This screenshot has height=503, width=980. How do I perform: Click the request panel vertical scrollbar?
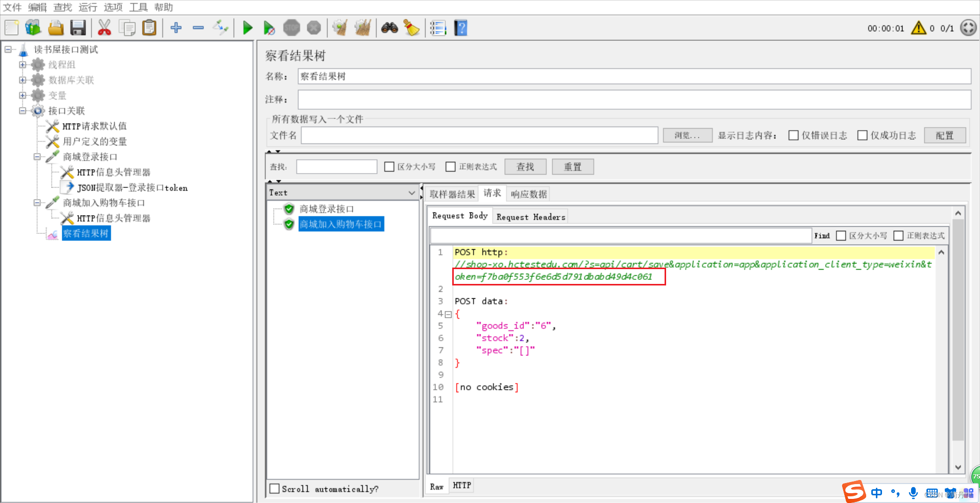[x=958, y=330]
